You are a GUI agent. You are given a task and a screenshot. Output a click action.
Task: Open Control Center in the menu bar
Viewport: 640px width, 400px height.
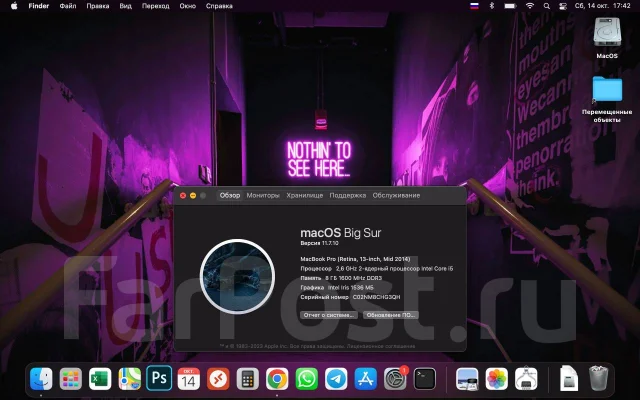tap(563, 6)
